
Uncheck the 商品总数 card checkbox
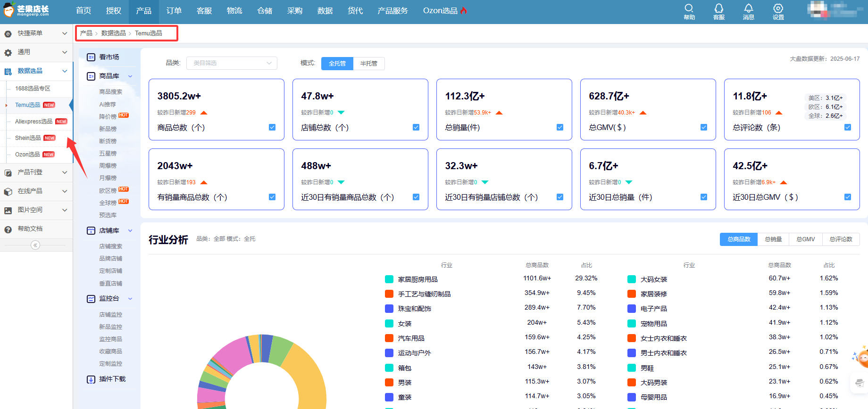point(272,127)
